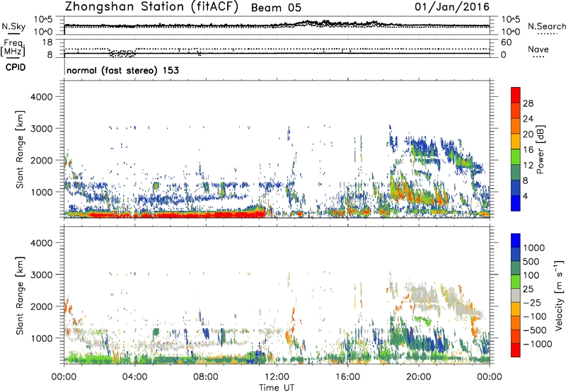Click the CPID row label
The image size is (566, 392).
16,67
